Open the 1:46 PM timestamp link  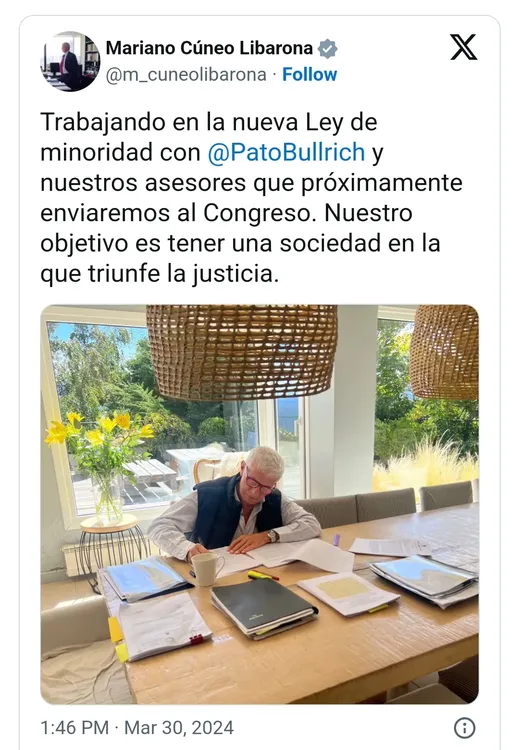[75, 728]
